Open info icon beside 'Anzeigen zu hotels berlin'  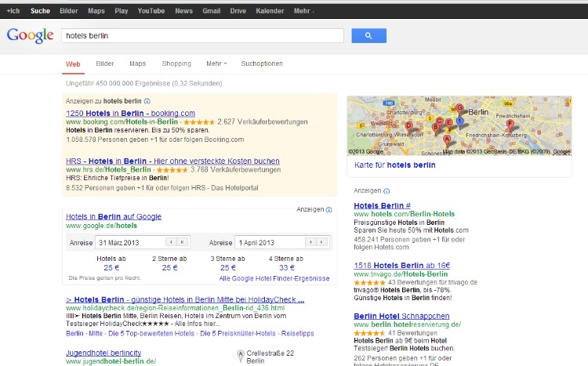[147, 101]
